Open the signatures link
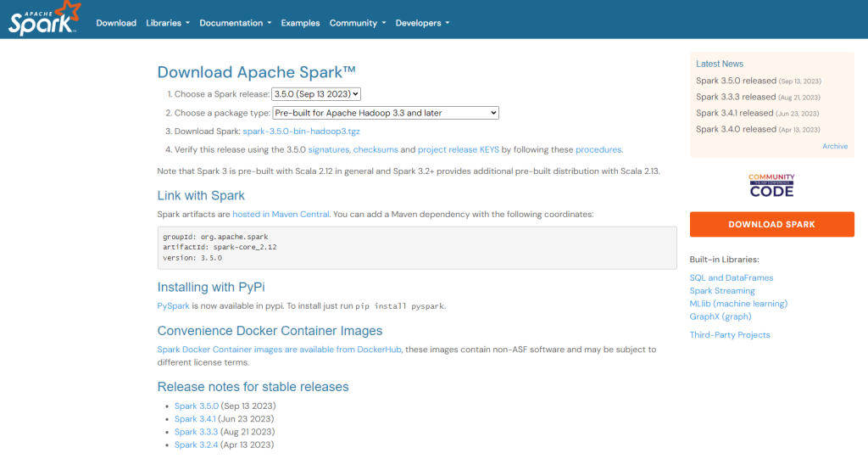Viewport: 868px width, 459px height. tap(328, 149)
